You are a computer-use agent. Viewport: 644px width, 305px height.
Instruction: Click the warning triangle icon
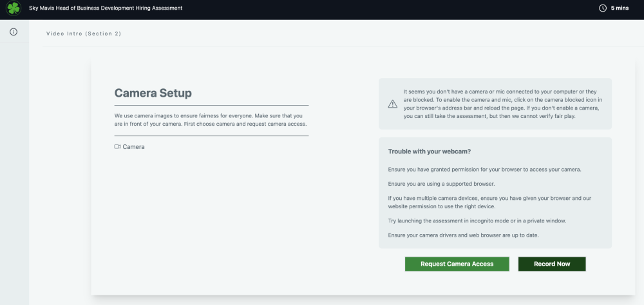click(392, 104)
